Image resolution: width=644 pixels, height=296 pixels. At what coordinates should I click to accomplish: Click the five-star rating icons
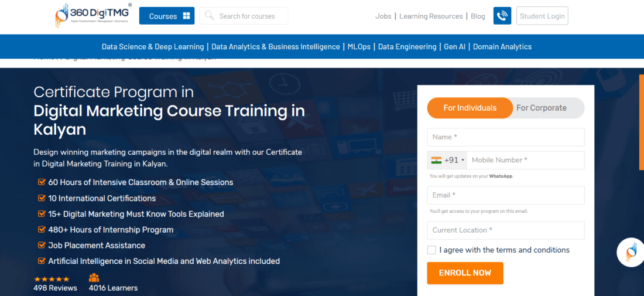52,279
